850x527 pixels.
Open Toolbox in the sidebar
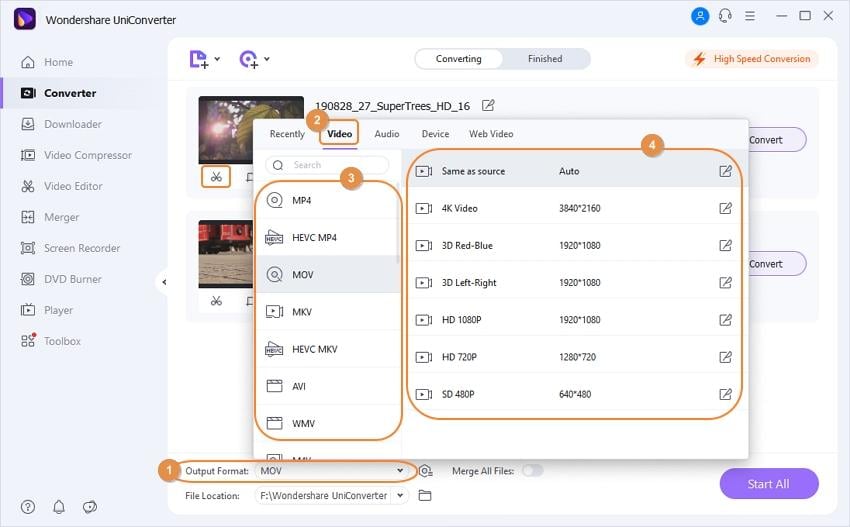pyautogui.click(x=50, y=341)
